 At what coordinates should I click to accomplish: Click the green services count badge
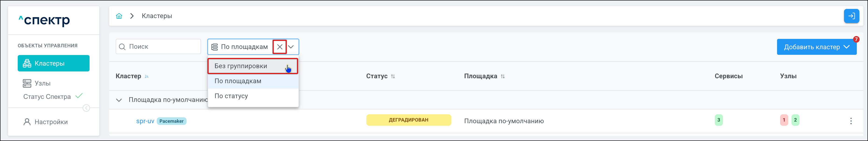[x=718, y=120]
